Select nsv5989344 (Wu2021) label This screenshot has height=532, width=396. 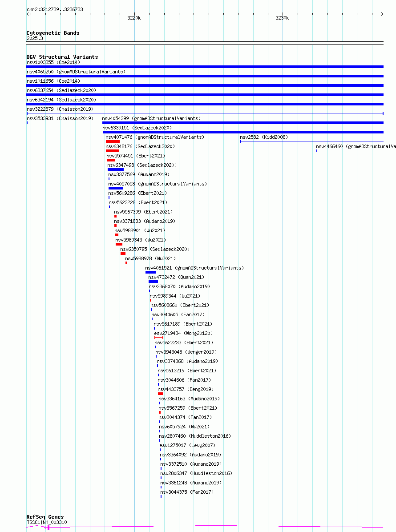click(x=175, y=296)
